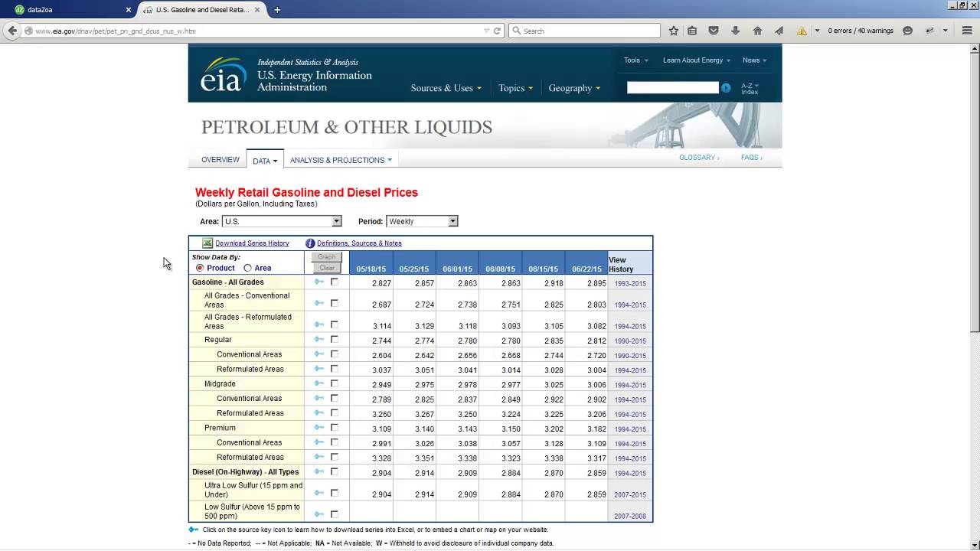Click source key icon for All Grades - Reformulated Areas

coord(319,324)
